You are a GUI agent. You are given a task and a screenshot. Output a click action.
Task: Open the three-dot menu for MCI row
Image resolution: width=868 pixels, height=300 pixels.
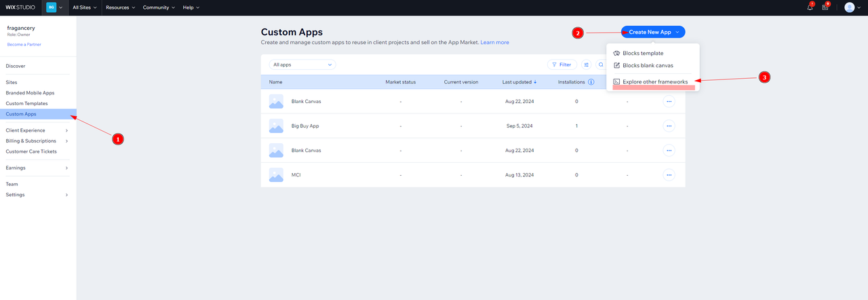click(x=669, y=174)
